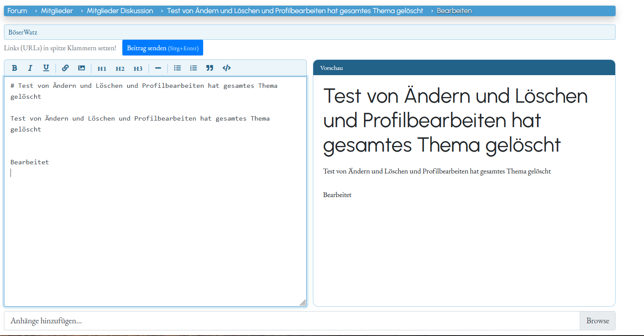
Task: Insert horizontal rule line
Action: tap(158, 68)
